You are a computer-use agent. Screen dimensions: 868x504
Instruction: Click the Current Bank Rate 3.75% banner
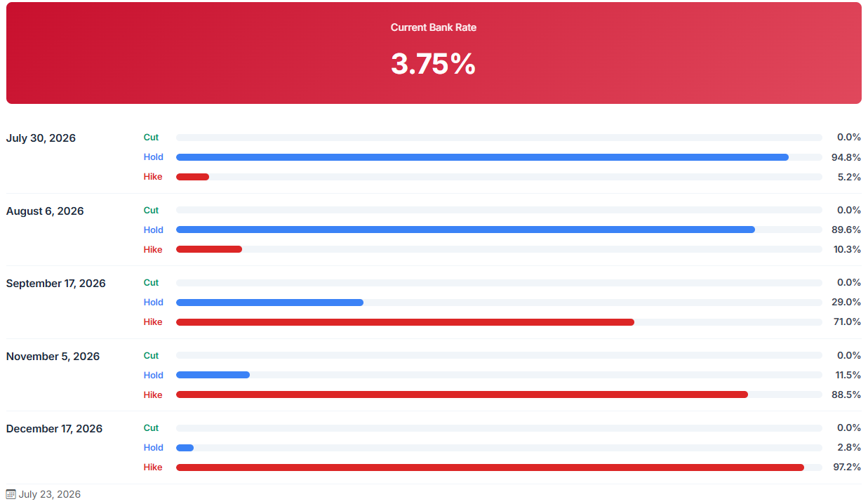point(434,53)
